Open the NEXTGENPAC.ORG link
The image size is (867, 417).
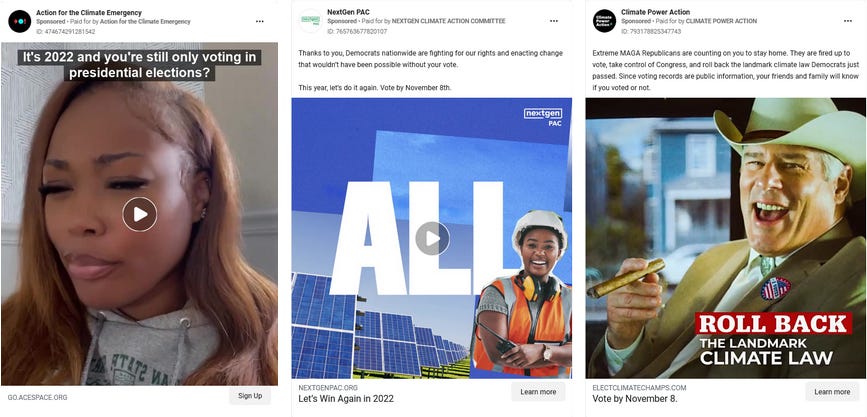coord(328,388)
